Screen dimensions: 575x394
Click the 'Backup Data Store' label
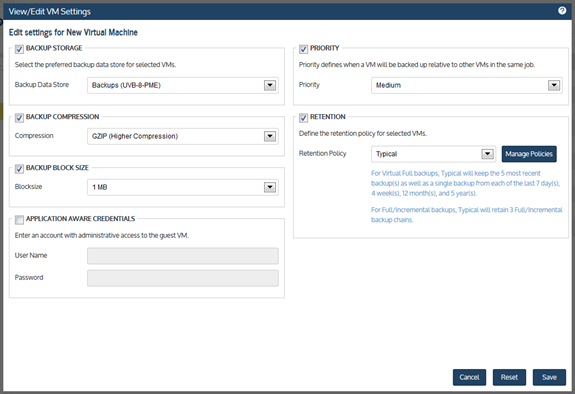click(x=42, y=84)
